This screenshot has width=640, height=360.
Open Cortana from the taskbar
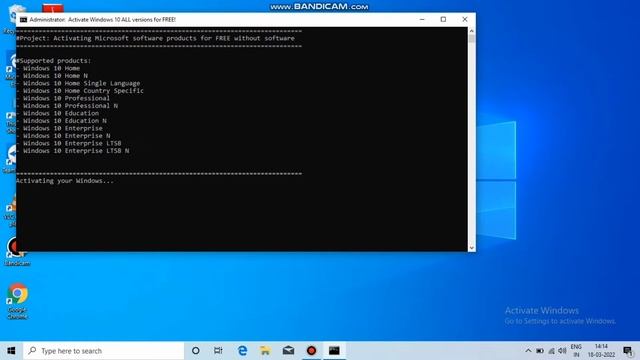(x=196, y=351)
